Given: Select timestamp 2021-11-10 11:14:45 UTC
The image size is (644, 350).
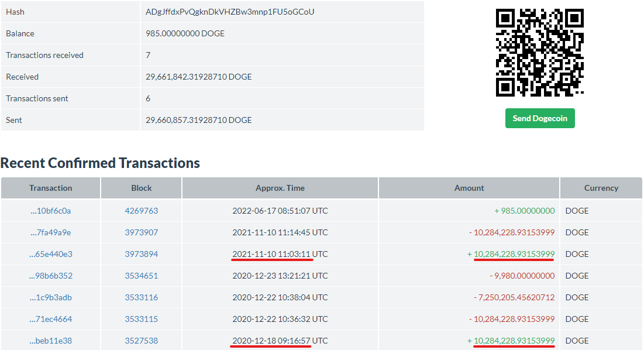Looking at the screenshot, I should point(280,232).
